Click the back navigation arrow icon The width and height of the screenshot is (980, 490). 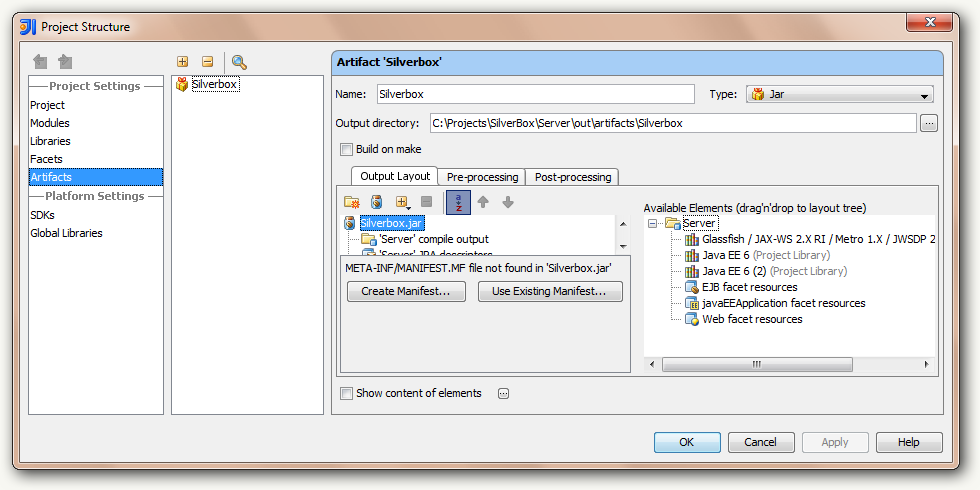[41, 61]
